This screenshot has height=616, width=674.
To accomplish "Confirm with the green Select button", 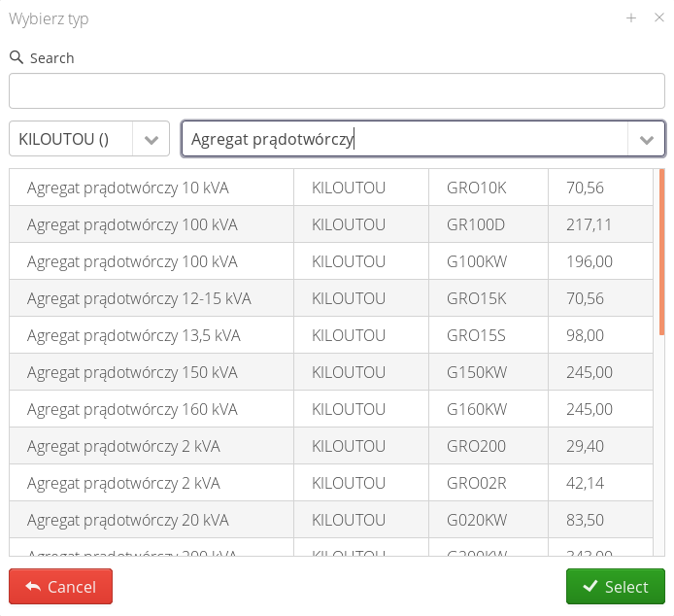I will (x=615, y=587).
